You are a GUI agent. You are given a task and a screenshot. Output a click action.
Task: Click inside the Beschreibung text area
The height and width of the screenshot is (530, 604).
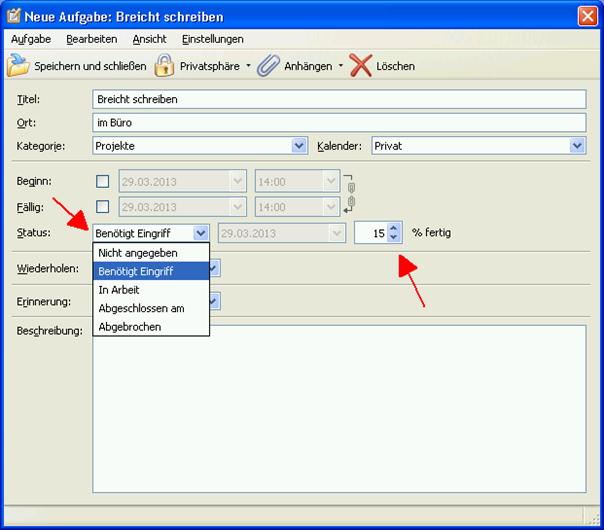tap(339, 409)
